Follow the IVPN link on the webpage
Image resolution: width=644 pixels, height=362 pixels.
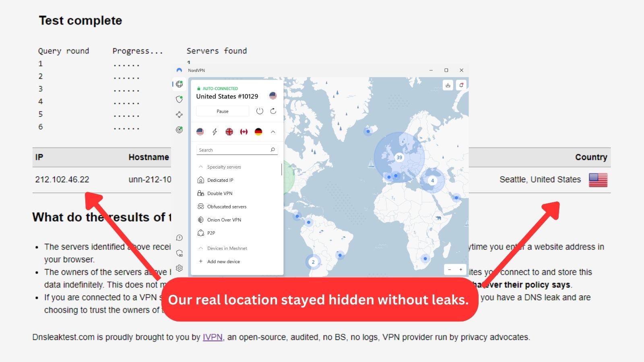coord(213,337)
